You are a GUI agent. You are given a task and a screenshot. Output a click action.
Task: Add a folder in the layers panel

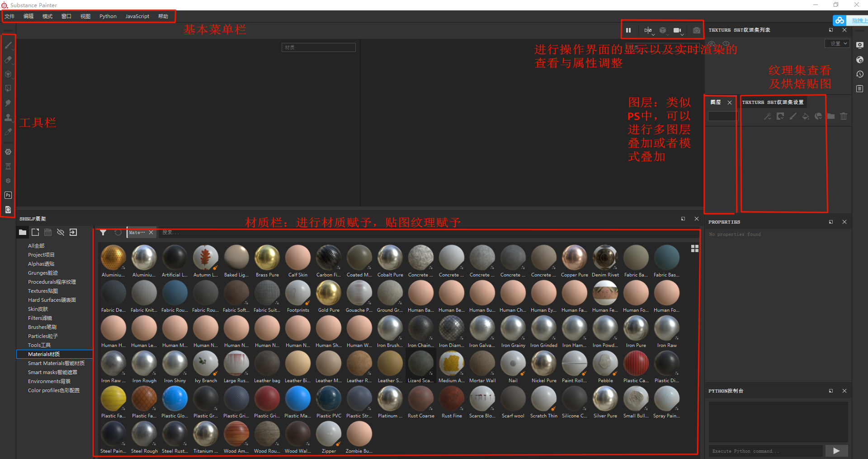(x=831, y=116)
